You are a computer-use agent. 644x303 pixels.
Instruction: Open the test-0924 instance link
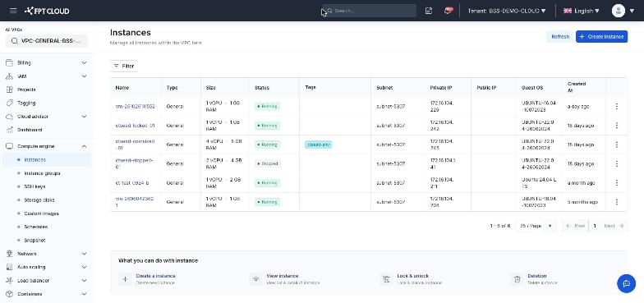132,182
